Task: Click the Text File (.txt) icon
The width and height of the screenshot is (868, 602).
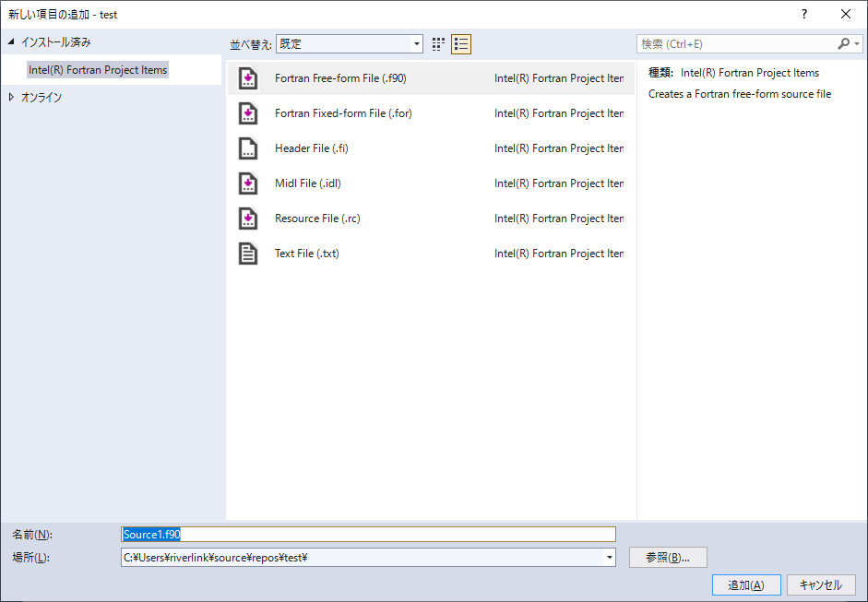Action: [x=248, y=254]
